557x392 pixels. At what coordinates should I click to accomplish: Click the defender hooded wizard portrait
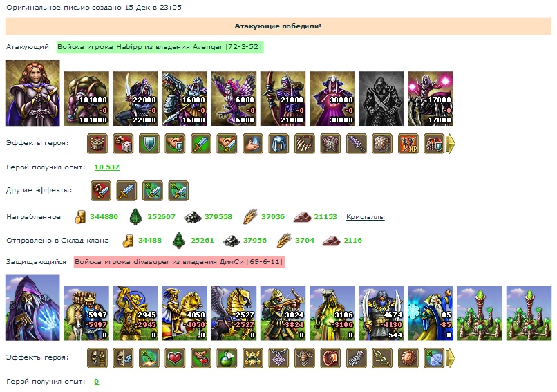point(32,308)
